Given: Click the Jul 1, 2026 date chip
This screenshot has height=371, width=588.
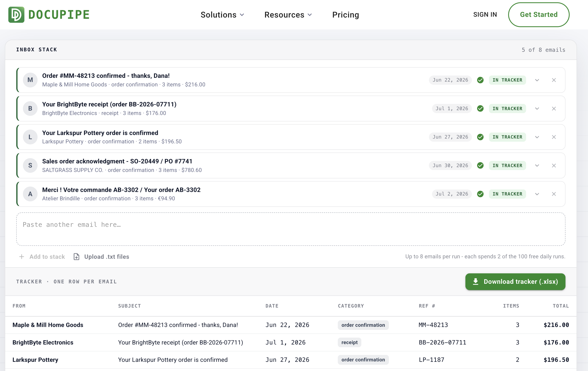Looking at the screenshot, I should point(452,109).
